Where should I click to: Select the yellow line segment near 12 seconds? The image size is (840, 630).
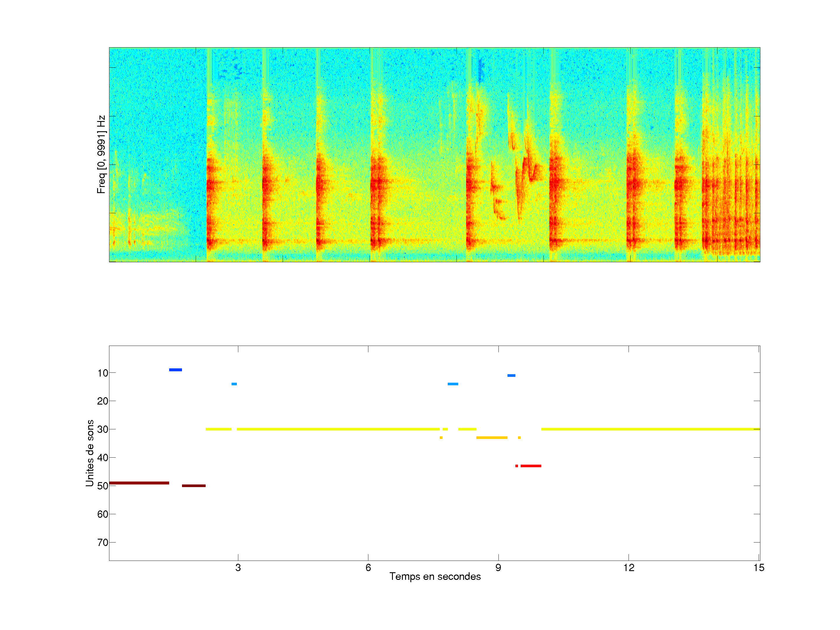pos(629,429)
